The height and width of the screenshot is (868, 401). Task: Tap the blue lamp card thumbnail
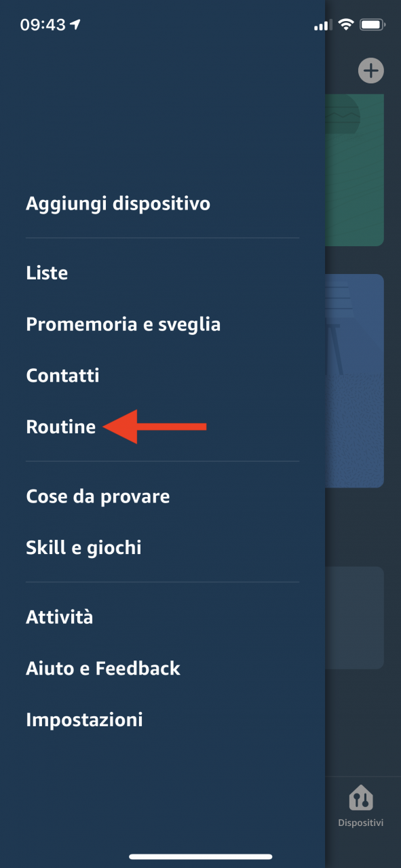coord(355,380)
